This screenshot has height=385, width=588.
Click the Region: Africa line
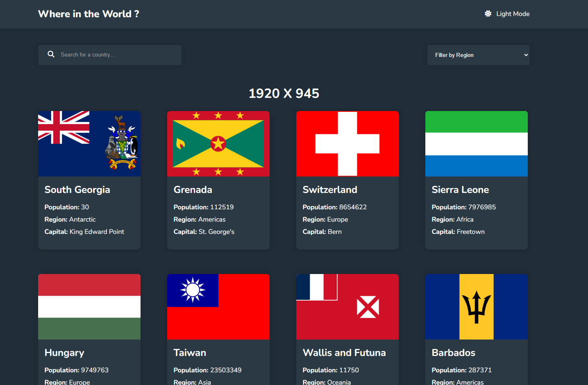(452, 220)
